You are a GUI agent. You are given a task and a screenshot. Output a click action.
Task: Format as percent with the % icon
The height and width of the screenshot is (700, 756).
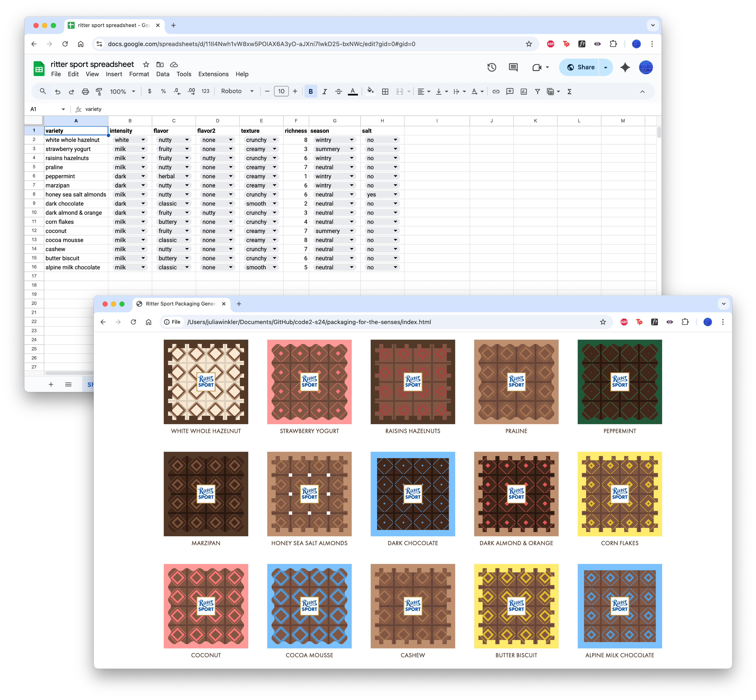point(163,91)
